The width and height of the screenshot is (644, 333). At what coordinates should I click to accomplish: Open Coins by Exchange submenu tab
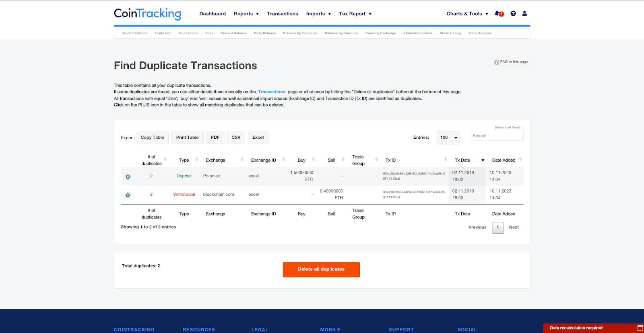pyautogui.click(x=381, y=33)
